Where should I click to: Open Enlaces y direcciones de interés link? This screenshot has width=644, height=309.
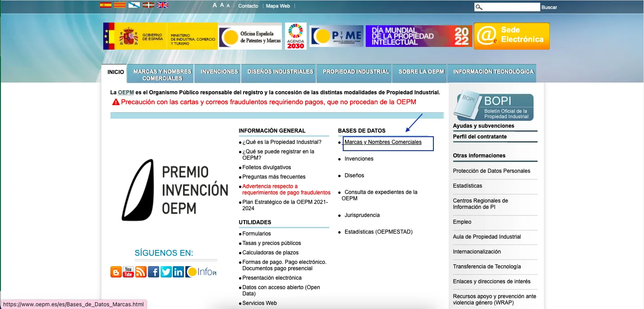(492, 281)
